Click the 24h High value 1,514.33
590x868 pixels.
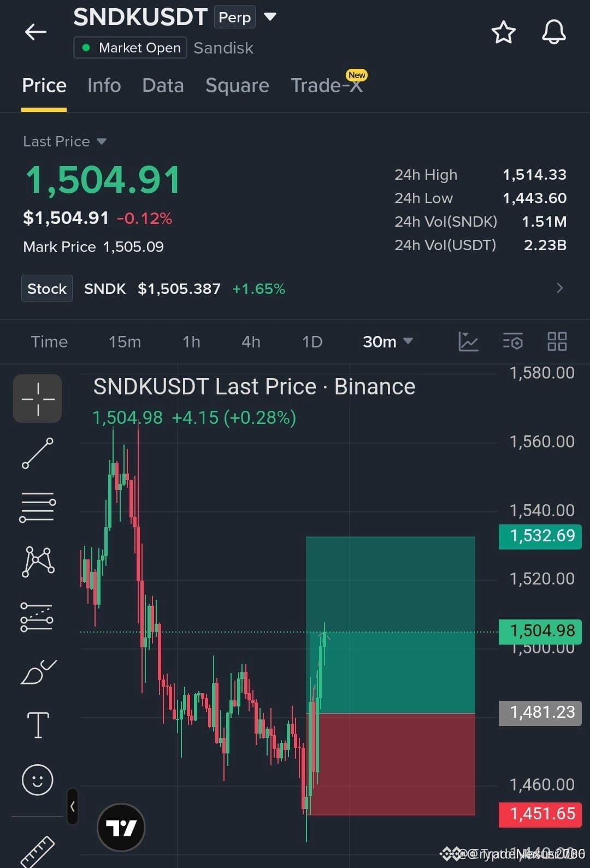[x=534, y=175]
